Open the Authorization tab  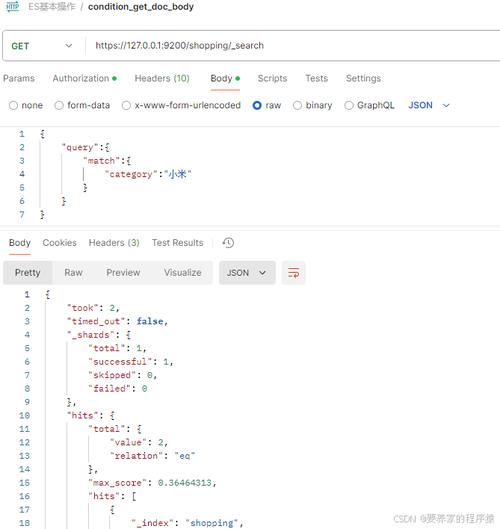(84, 78)
